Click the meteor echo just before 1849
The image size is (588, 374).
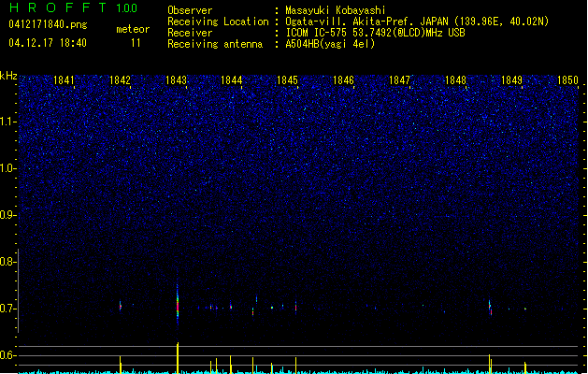[x=490, y=308]
